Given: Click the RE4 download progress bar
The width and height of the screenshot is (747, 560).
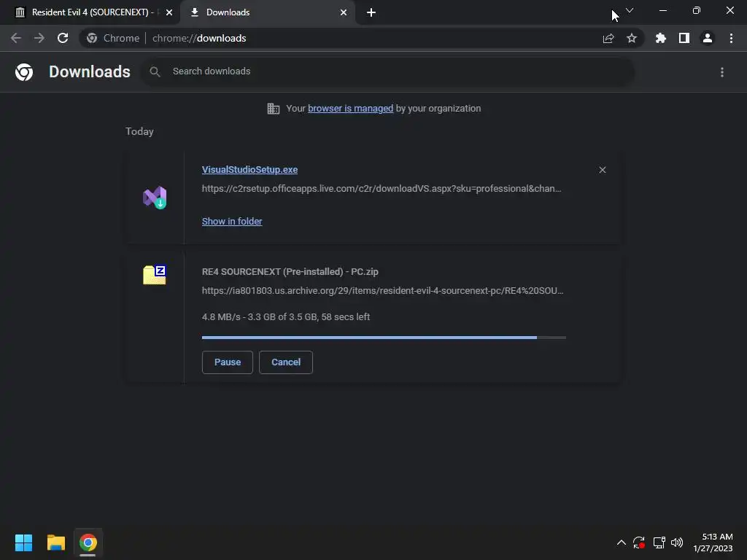Looking at the screenshot, I should pyautogui.click(x=384, y=338).
